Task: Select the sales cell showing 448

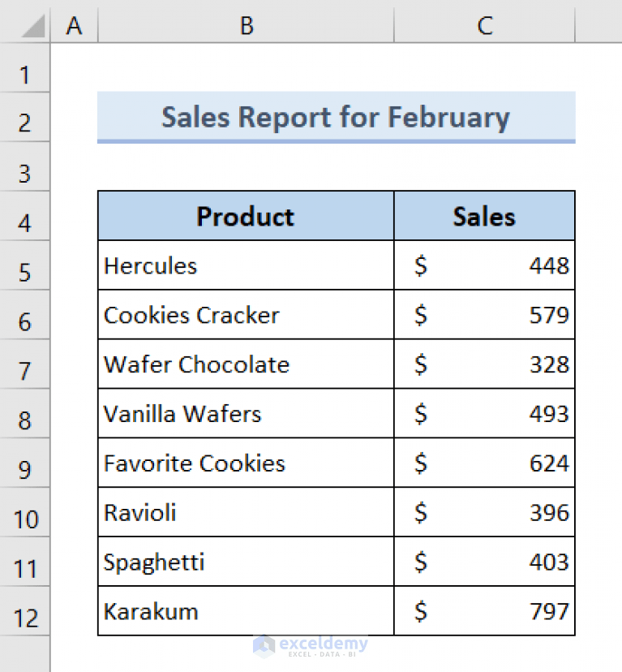Action: pyautogui.click(x=484, y=265)
